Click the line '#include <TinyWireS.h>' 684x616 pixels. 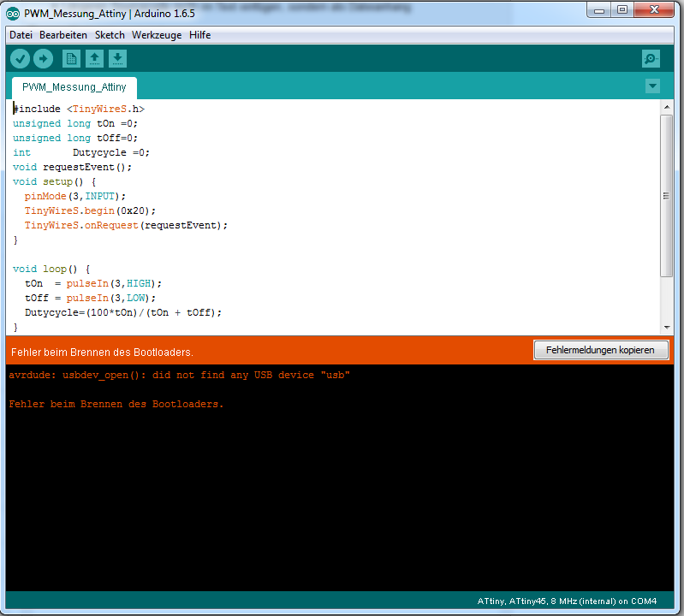coord(79,109)
